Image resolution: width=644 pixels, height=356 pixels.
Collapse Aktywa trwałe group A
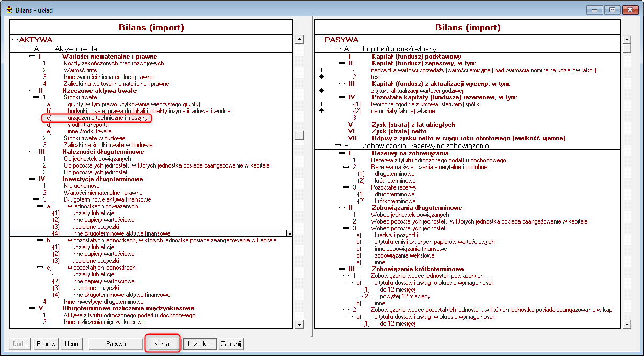28,49
